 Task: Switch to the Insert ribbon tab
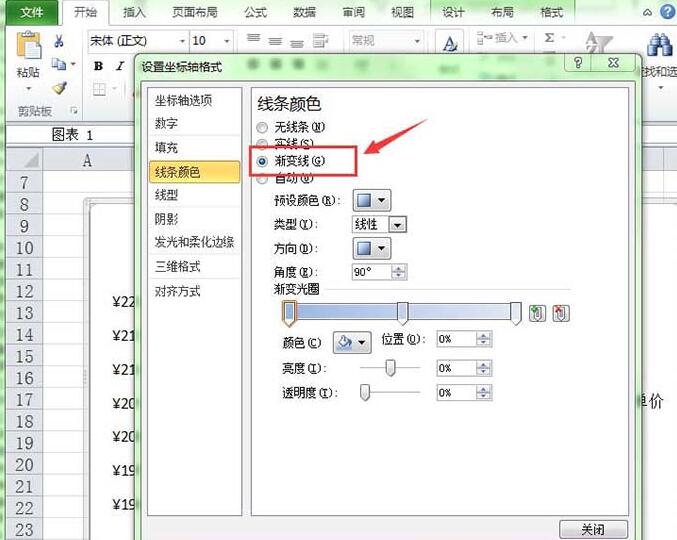[134, 12]
